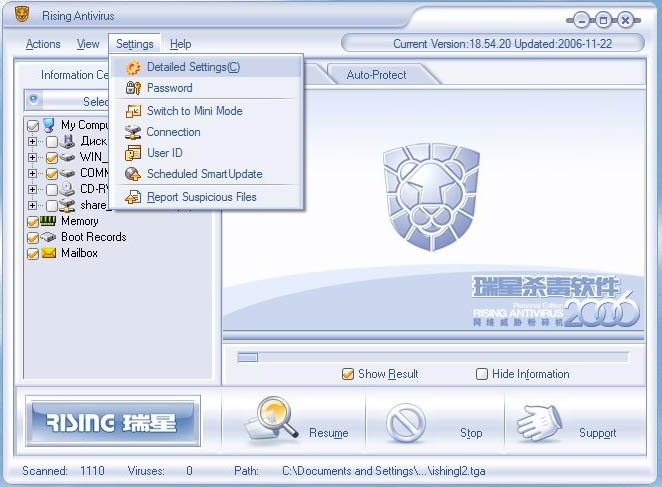This screenshot has height=487, width=662.
Task: Click the Resume button label
Action: tap(329, 433)
